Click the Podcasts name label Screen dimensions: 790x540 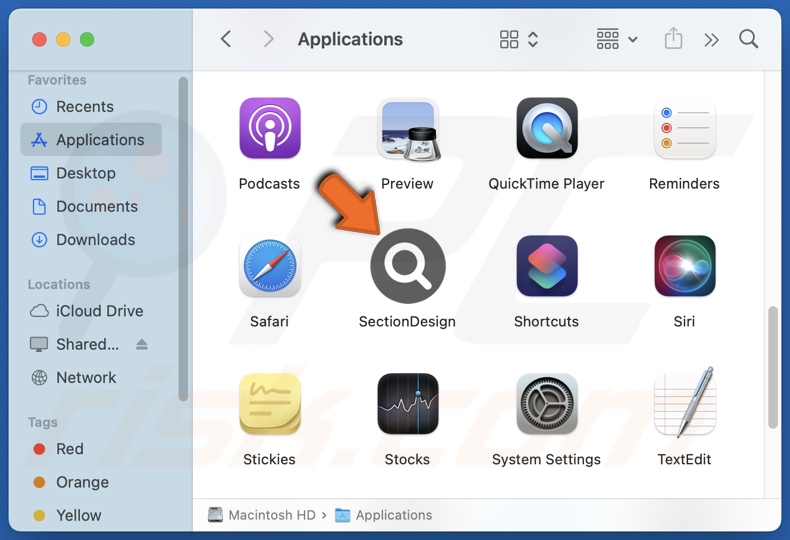pos(269,184)
